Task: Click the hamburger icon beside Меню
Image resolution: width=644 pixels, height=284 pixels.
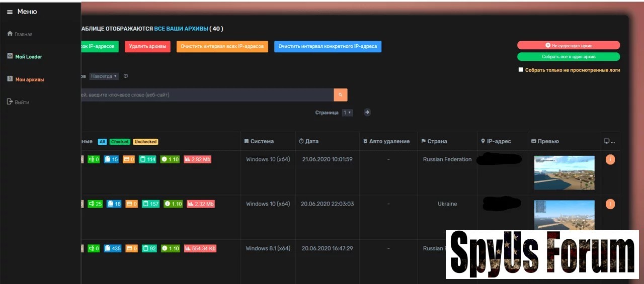Action: (10, 12)
